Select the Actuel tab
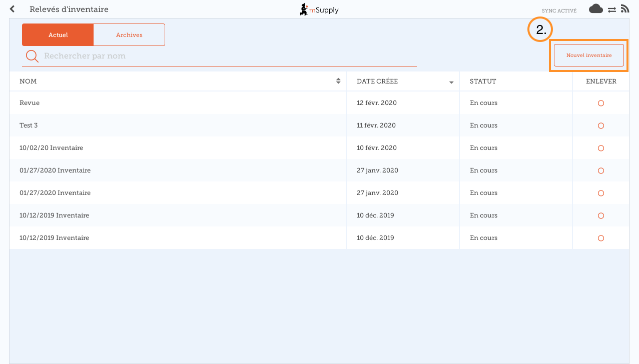The height and width of the screenshot is (364, 639). tap(58, 35)
